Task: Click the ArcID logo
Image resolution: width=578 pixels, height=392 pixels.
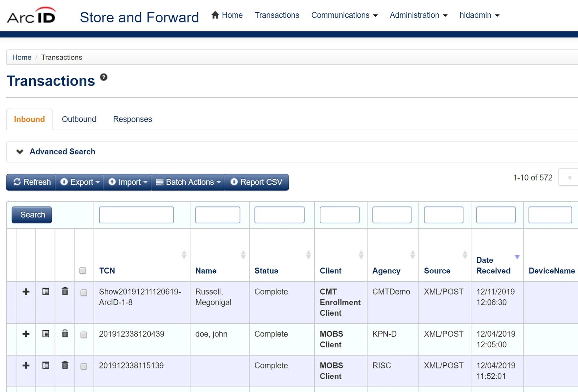Action: coord(32,16)
